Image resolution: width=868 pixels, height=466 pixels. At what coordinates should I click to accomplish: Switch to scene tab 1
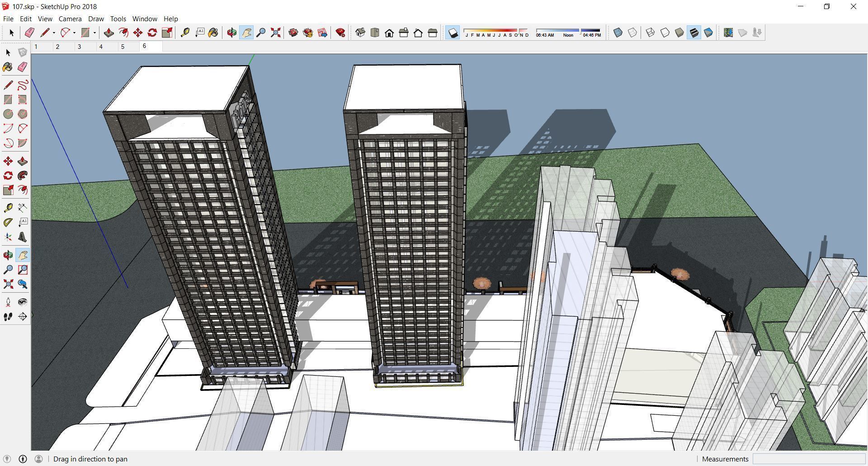[x=42, y=47]
